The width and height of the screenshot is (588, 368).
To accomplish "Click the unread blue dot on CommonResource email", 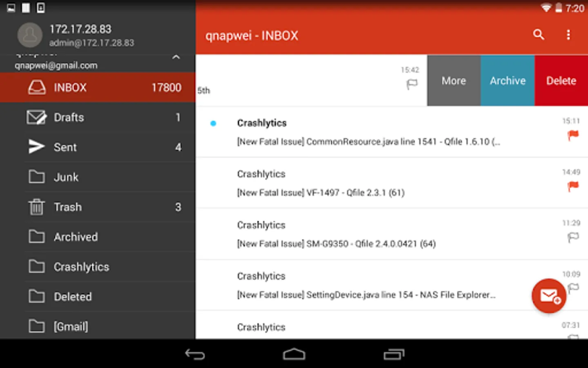I will coord(213,123).
